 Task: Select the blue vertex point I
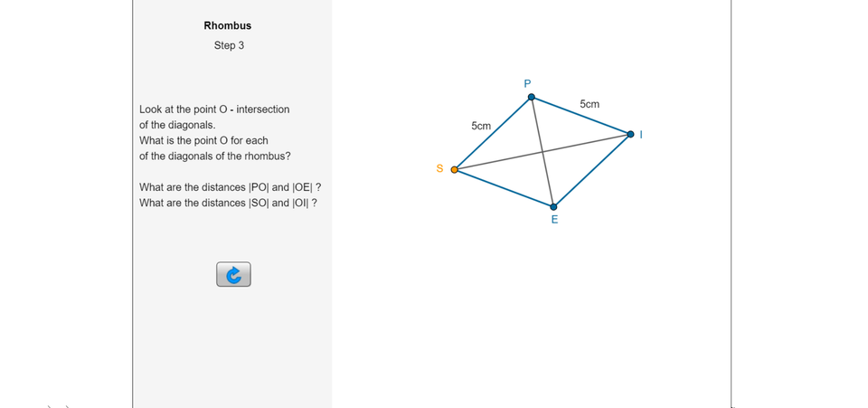coord(631,135)
